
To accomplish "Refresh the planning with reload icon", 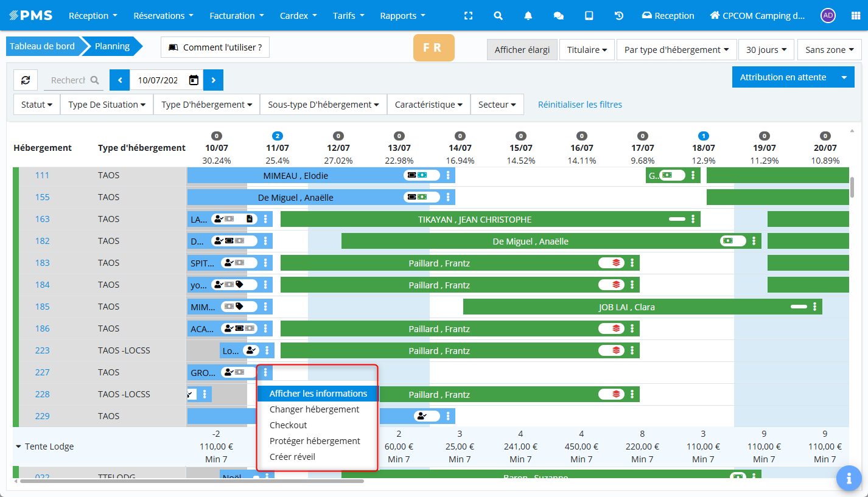I will tap(26, 80).
